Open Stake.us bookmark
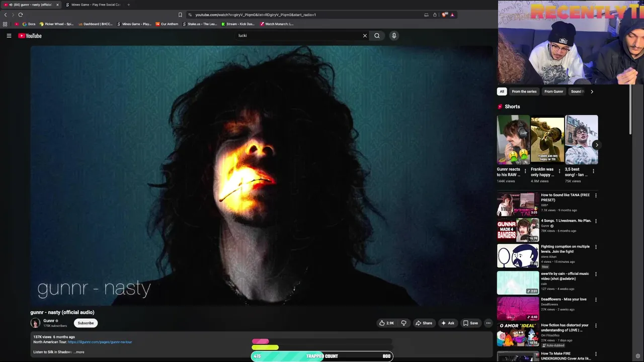 pyautogui.click(x=200, y=24)
